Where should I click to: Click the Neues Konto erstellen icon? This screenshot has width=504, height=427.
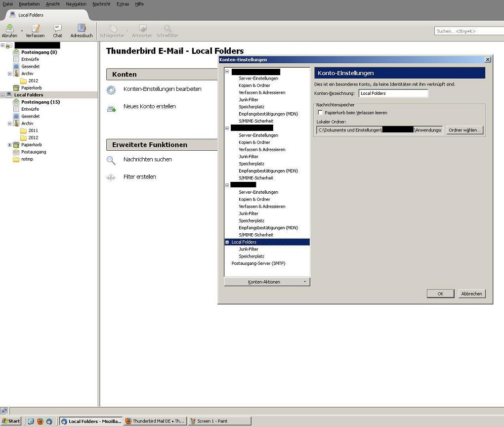coord(112,107)
